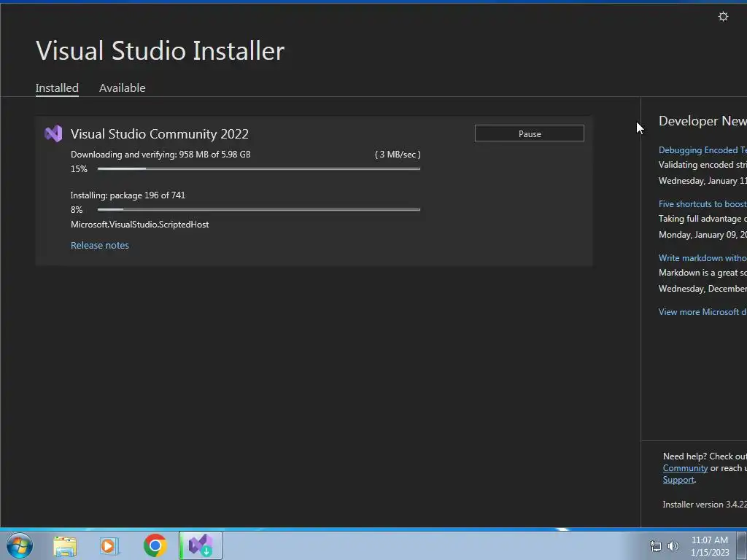747x560 pixels.
Task: Click the Visual Studio Installer heading
Action: [160, 50]
